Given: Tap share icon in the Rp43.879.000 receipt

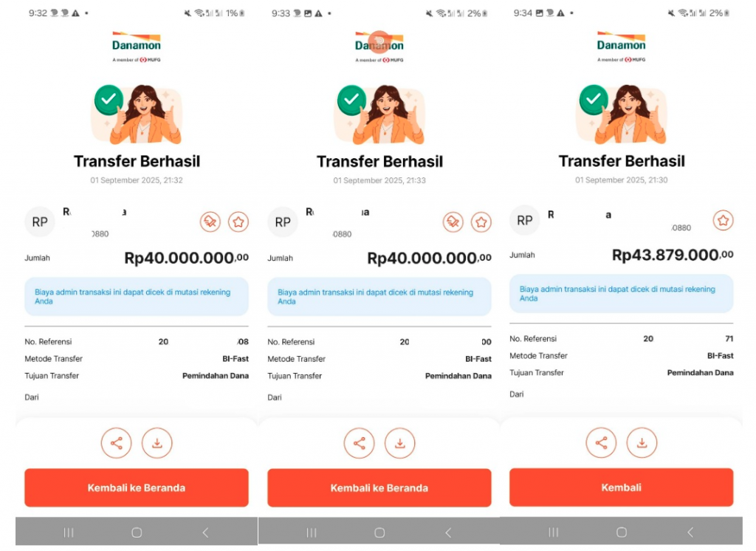Looking at the screenshot, I should pos(601,442).
